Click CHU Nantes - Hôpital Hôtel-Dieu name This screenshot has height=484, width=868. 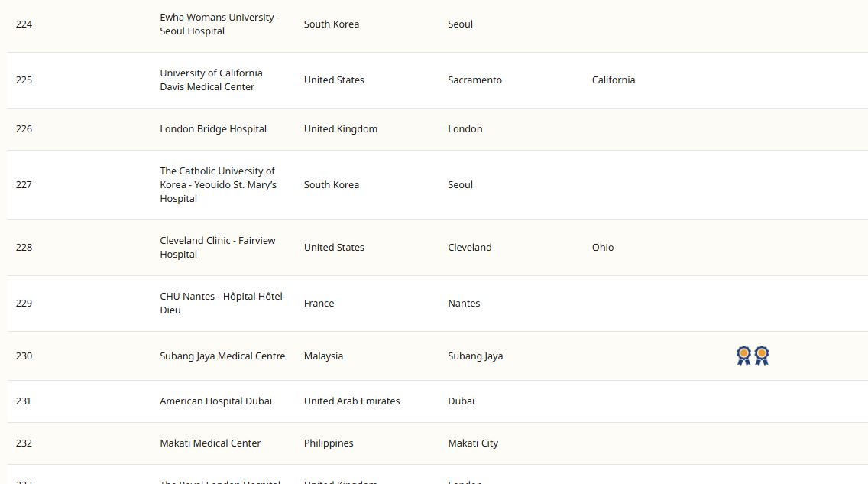tap(222, 304)
